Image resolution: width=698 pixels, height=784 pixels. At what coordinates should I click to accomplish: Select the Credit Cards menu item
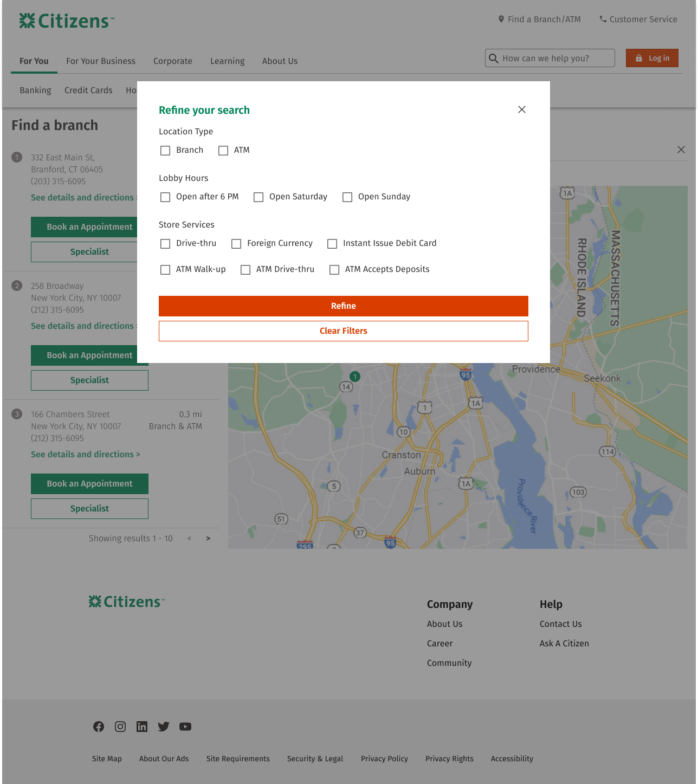point(88,90)
